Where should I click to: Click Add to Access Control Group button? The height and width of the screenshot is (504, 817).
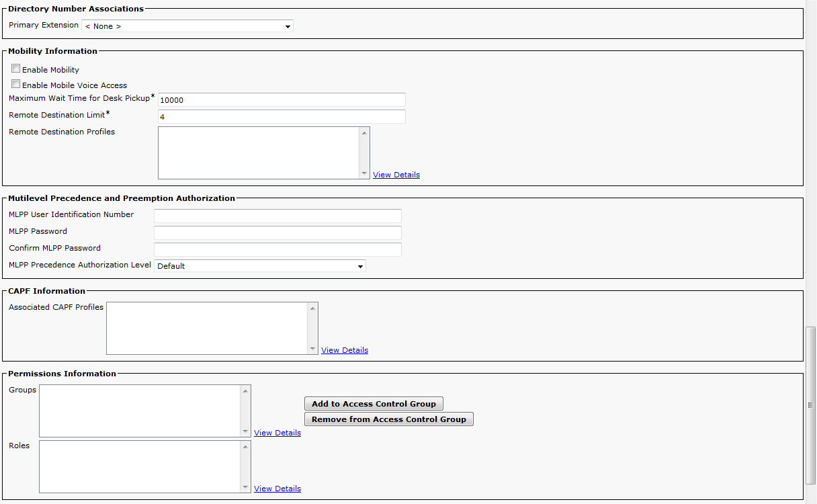374,404
